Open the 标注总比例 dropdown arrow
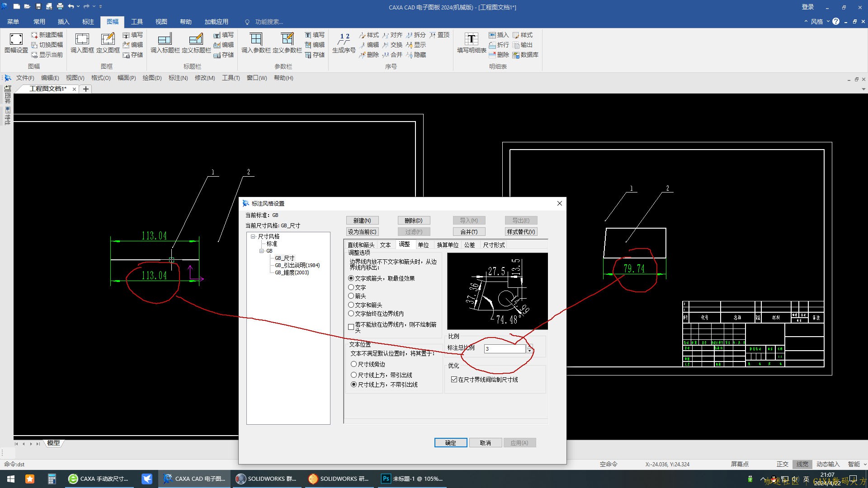The image size is (868, 488). point(529,351)
